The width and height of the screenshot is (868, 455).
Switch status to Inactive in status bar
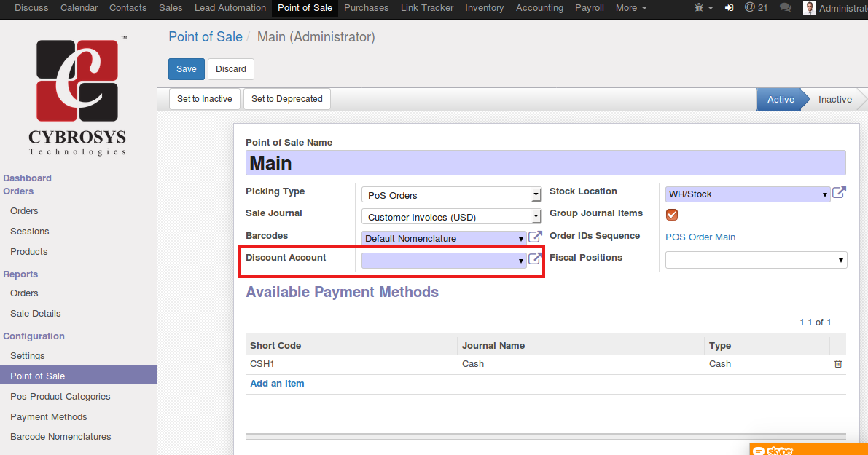click(834, 100)
